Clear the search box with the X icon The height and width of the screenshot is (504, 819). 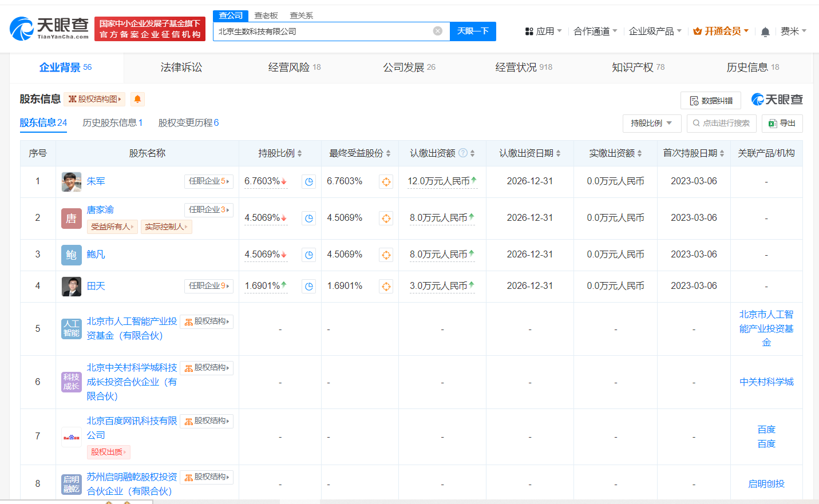[438, 31]
